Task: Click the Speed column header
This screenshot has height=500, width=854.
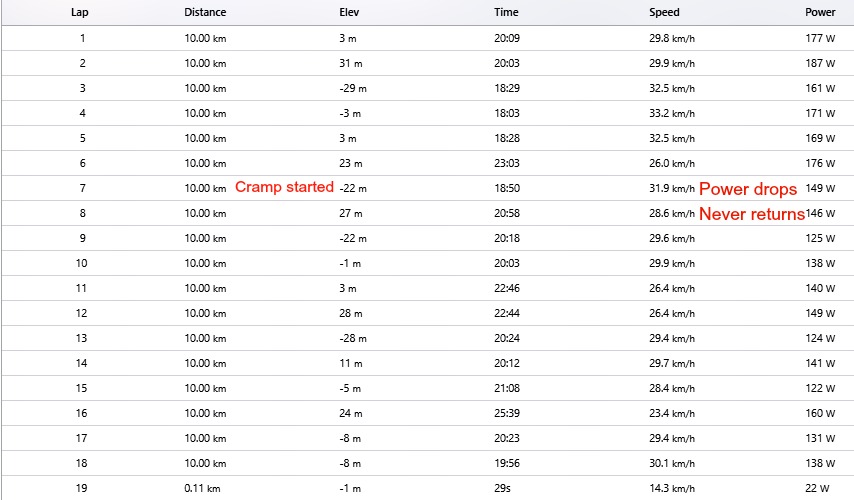Action: tap(664, 13)
